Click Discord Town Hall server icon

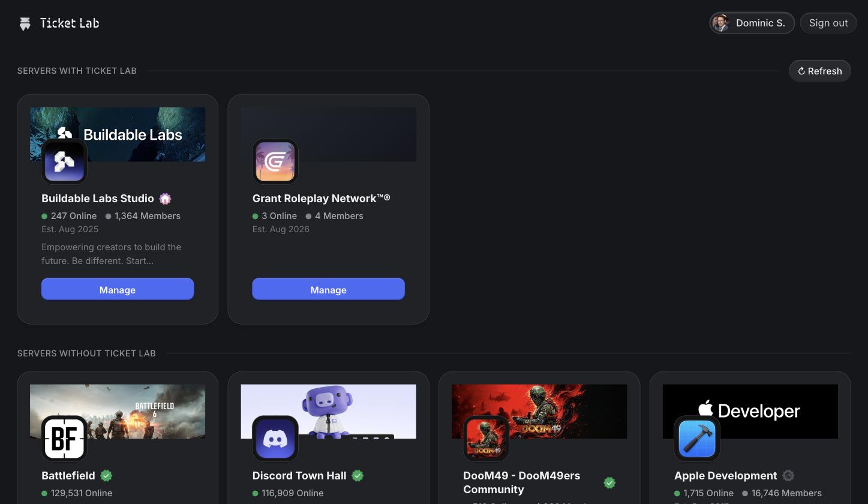(275, 439)
